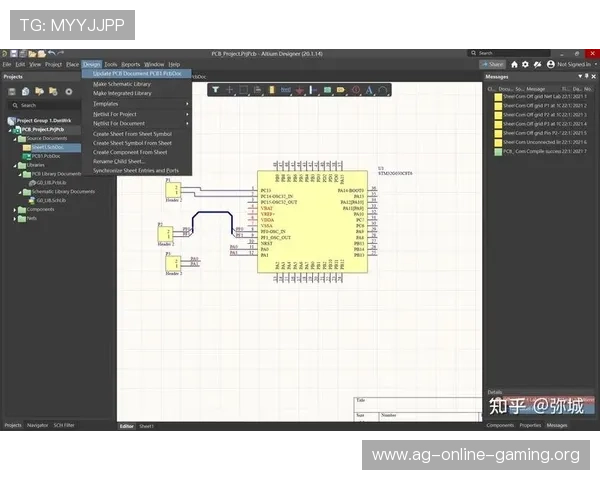The image size is (600, 480).
Task: Select the blue bar tool beside the power port
Action: pyautogui.click(x=313, y=90)
